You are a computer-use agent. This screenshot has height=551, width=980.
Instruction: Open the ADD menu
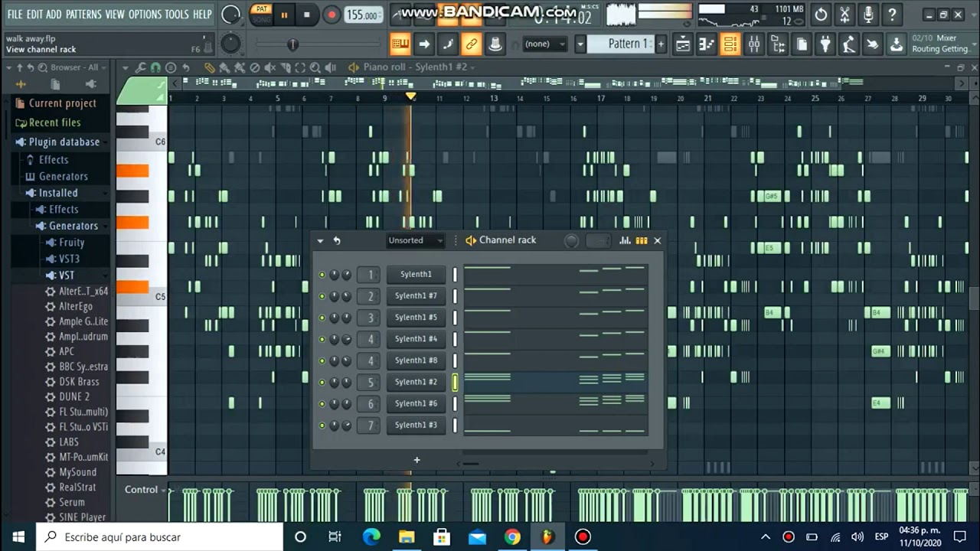point(54,15)
